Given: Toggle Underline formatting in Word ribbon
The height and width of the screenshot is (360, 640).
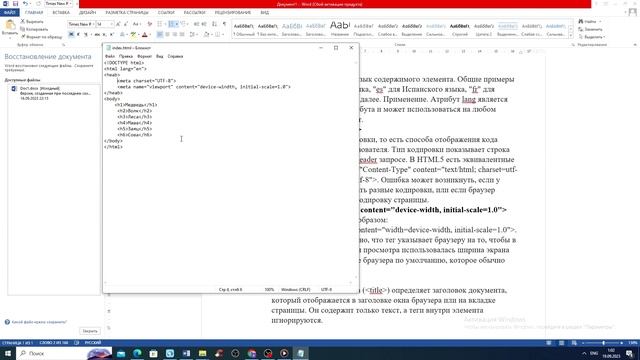Looking at the screenshot, I should click(85, 35).
